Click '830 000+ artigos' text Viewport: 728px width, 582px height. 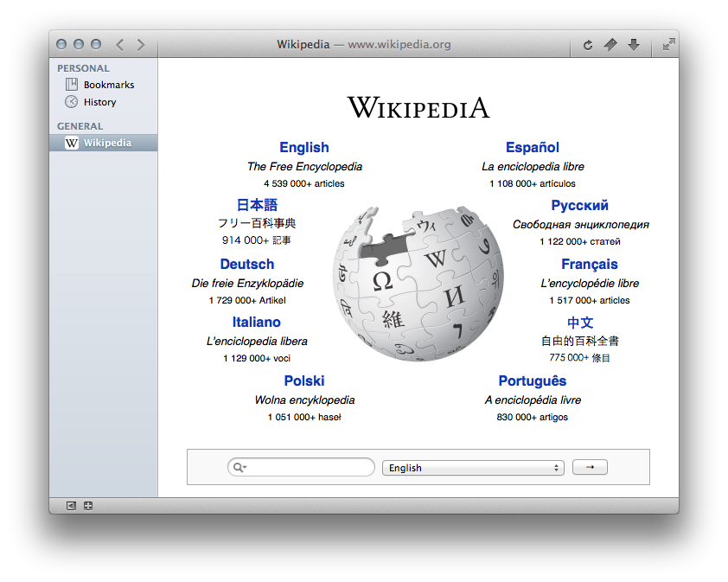click(x=532, y=417)
